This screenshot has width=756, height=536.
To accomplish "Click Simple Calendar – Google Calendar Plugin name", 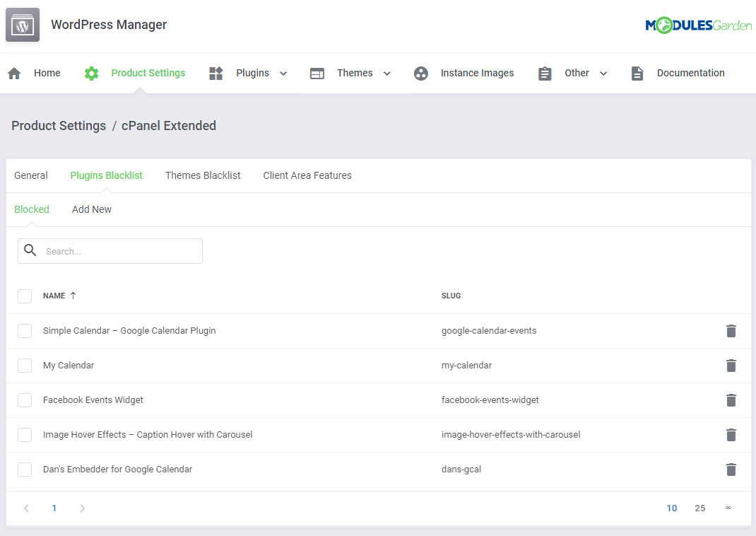I will pos(129,331).
